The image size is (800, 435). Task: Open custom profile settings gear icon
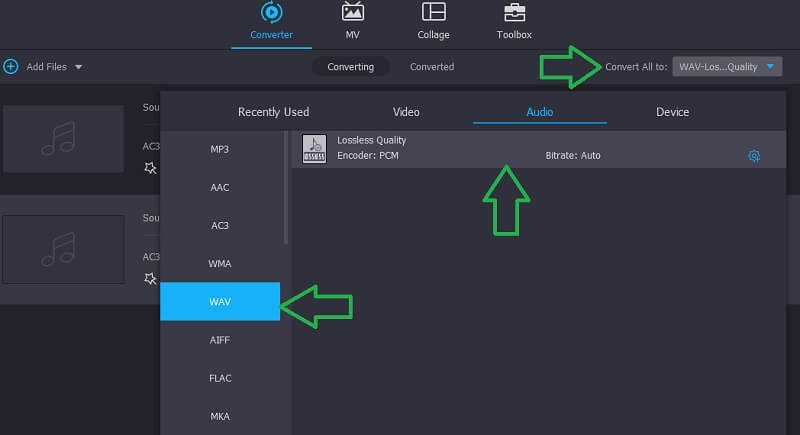coord(754,156)
